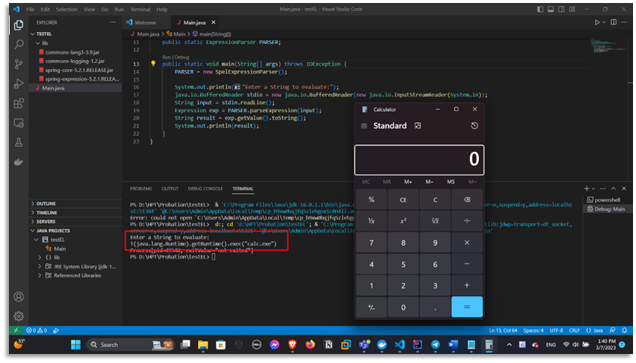Click Ln 13, Col 64 in status bar
Viewport: 636px width, 363px height.
pos(503,331)
